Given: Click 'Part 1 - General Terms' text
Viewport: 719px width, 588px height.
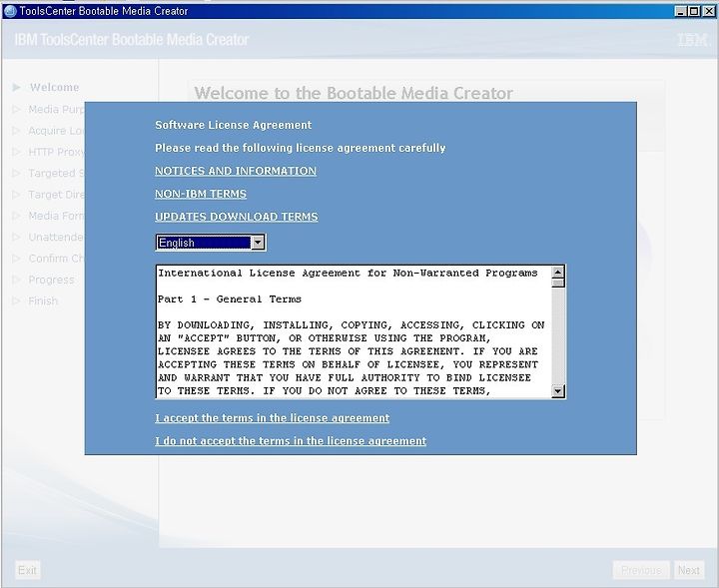Looking at the screenshot, I should pos(230,299).
